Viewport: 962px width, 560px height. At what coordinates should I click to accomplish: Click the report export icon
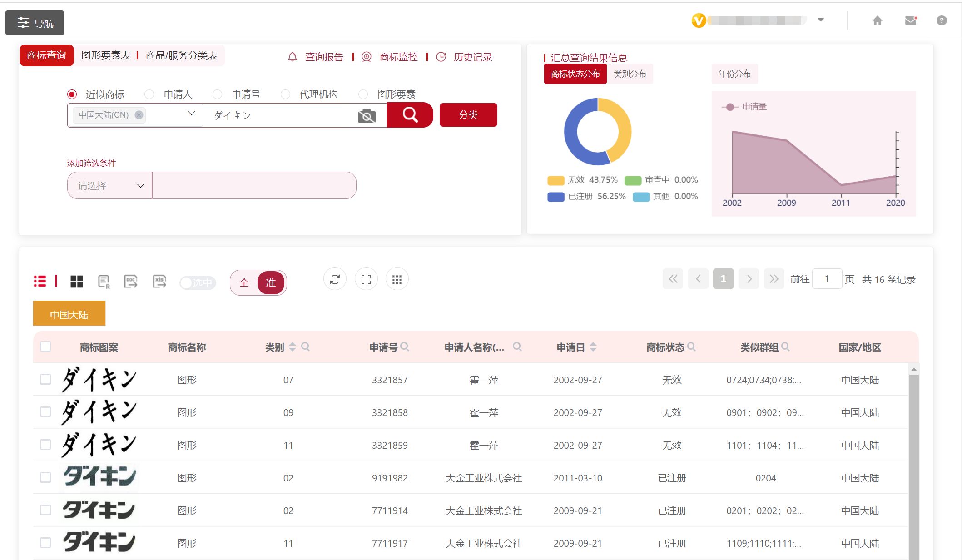(x=104, y=282)
